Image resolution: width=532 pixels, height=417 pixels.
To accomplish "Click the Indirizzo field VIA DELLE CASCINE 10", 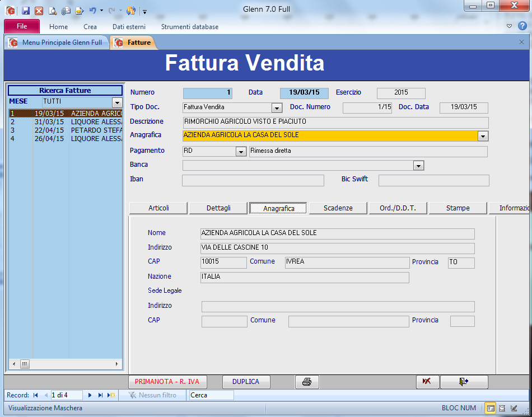I will [x=338, y=248].
